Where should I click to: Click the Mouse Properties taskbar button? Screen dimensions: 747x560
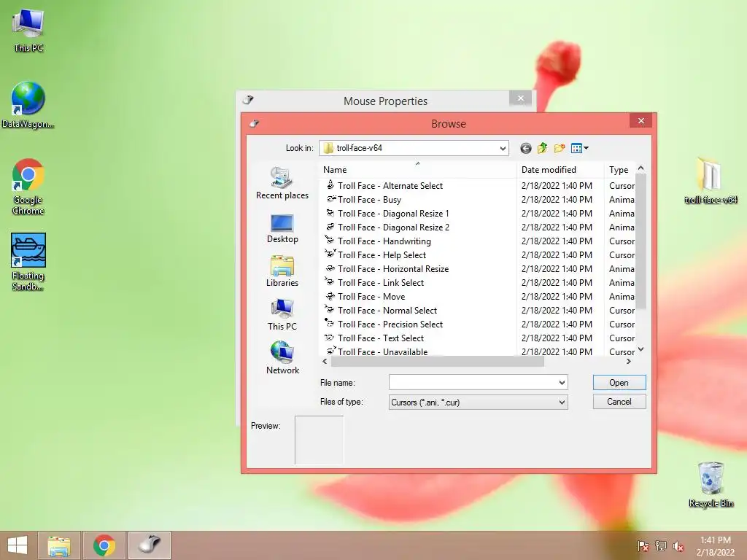point(150,545)
